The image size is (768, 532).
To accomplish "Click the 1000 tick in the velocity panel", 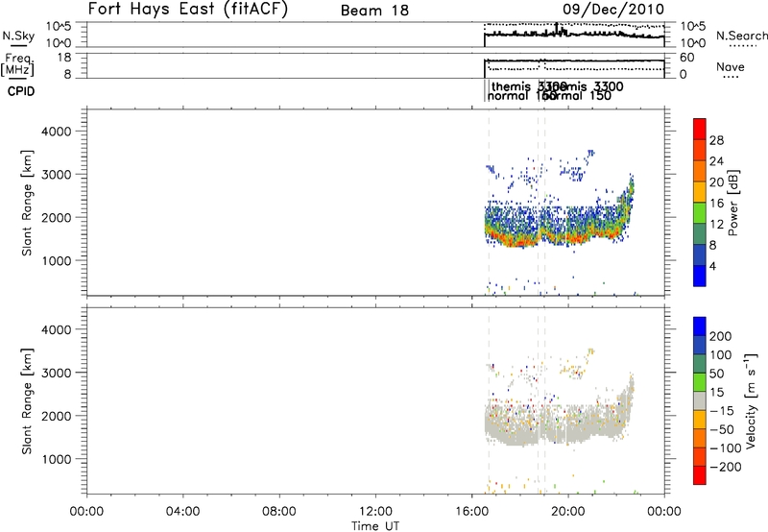I will click(x=56, y=460).
